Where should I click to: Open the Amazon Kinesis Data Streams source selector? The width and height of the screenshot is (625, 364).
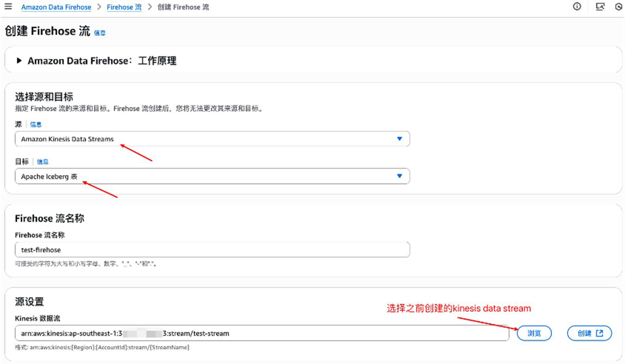(204, 139)
